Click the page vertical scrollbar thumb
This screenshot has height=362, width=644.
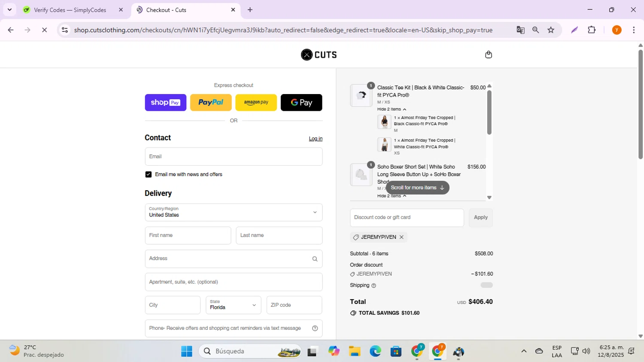(640, 104)
